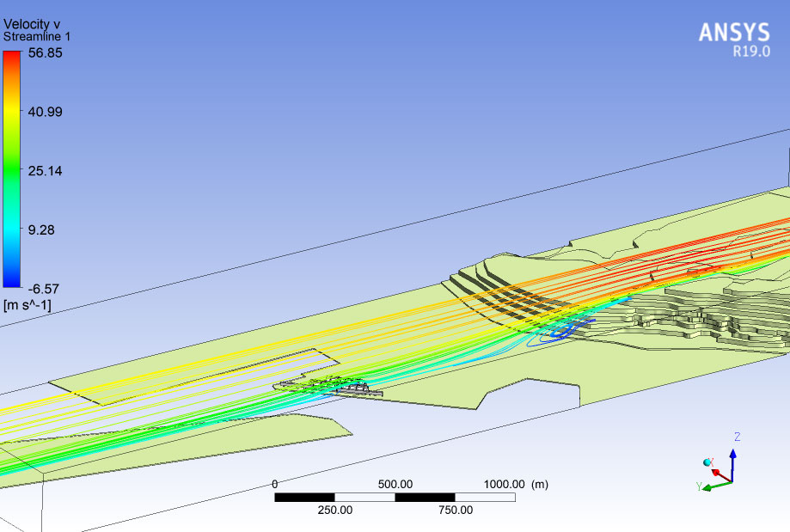Click the scale label '500.00'
The width and height of the screenshot is (790, 532).
395,485
